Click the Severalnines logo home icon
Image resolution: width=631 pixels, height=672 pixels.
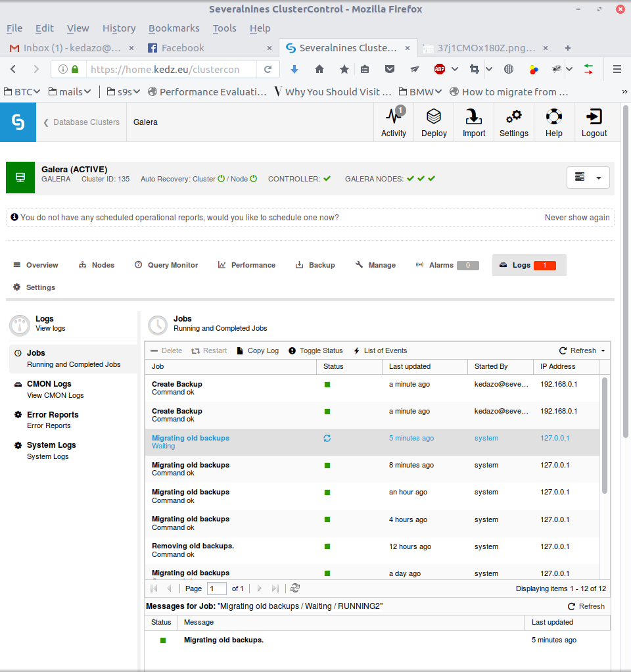18,122
